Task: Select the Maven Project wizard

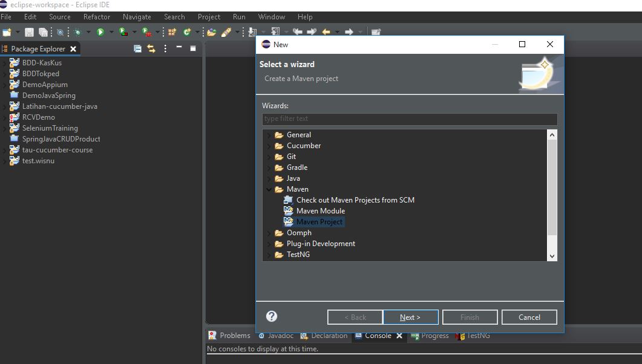Action: click(x=313, y=222)
